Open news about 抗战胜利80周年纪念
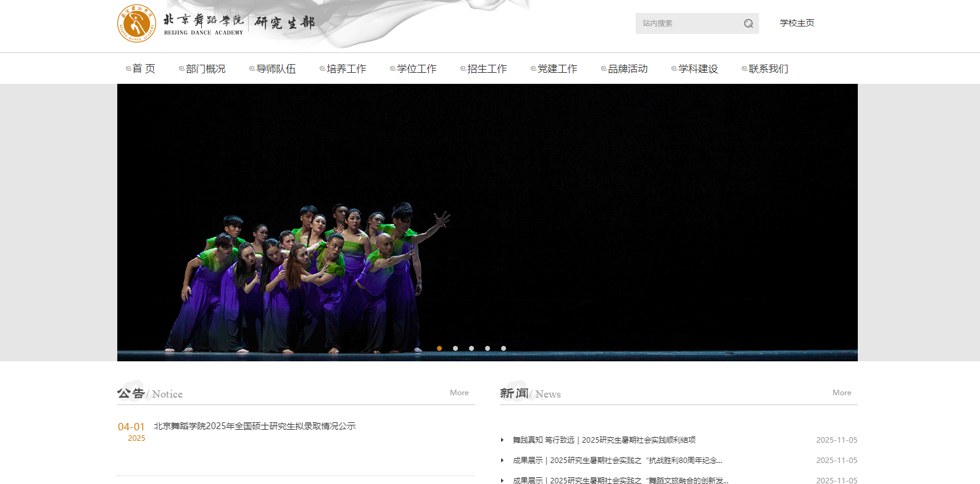Image resolution: width=980 pixels, height=484 pixels. [618, 461]
